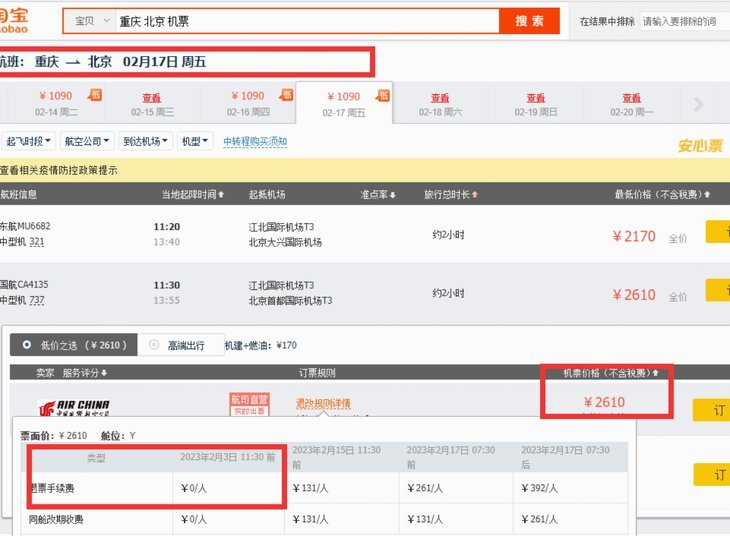Select the 02-15 周三 date tab
This screenshot has height=536, width=730.
pyautogui.click(x=152, y=104)
